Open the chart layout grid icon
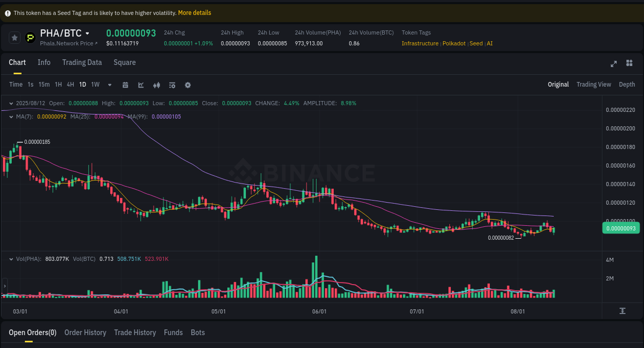644x348 pixels. [629, 63]
